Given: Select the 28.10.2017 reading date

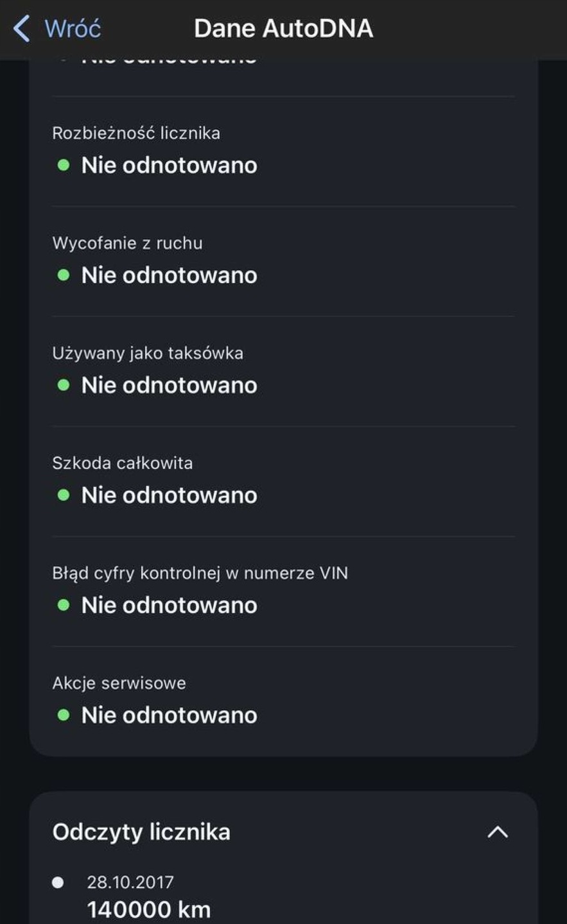Looking at the screenshot, I should click(x=130, y=882).
